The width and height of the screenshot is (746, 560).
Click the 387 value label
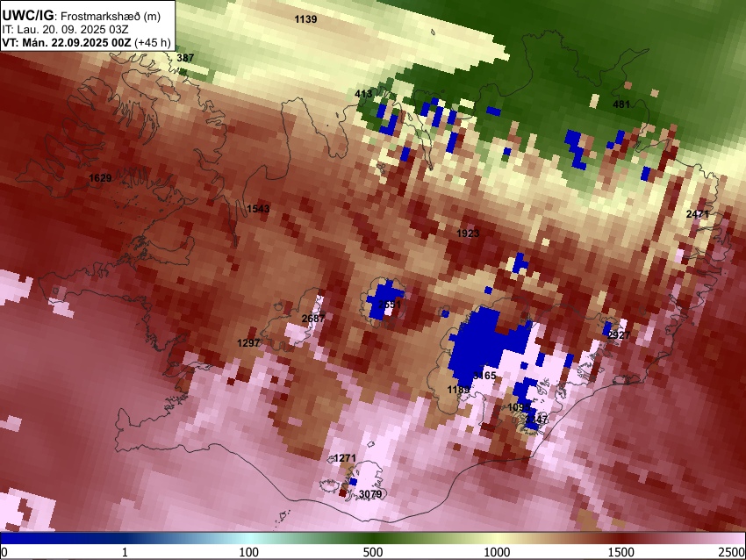(185, 58)
